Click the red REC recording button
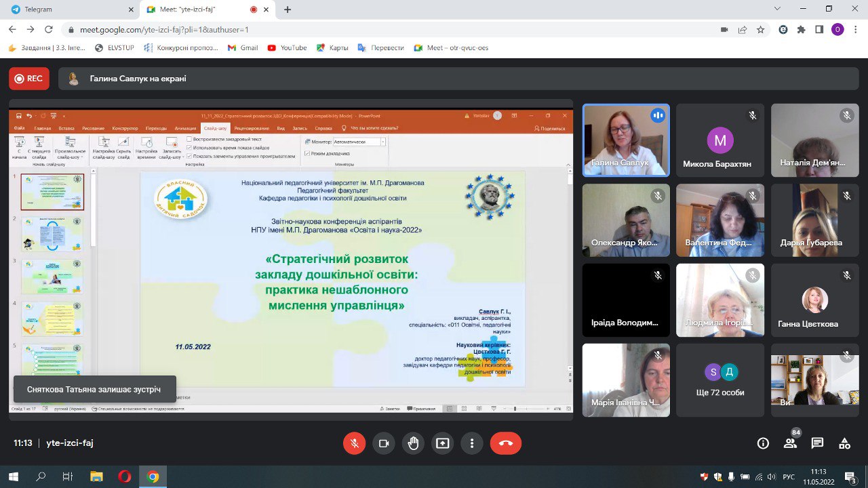 28,78
